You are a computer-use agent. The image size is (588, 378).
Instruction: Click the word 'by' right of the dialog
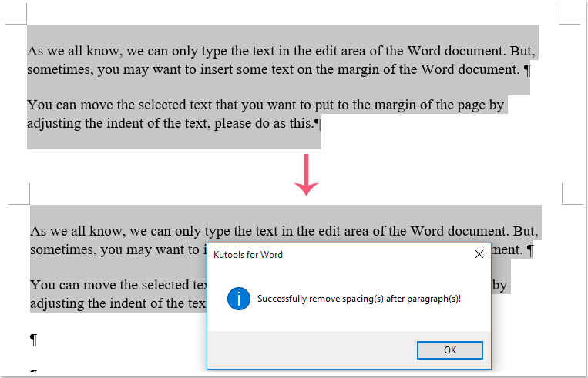[x=500, y=286]
